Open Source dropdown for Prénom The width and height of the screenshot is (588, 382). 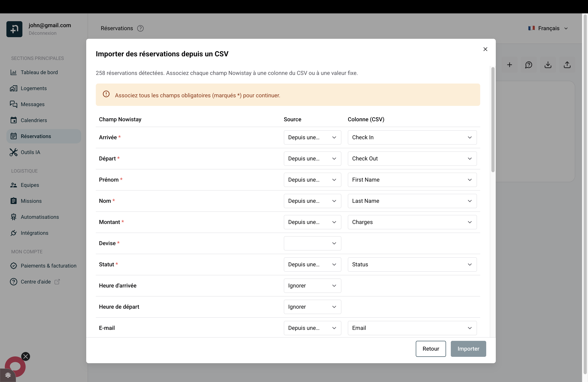tap(312, 180)
